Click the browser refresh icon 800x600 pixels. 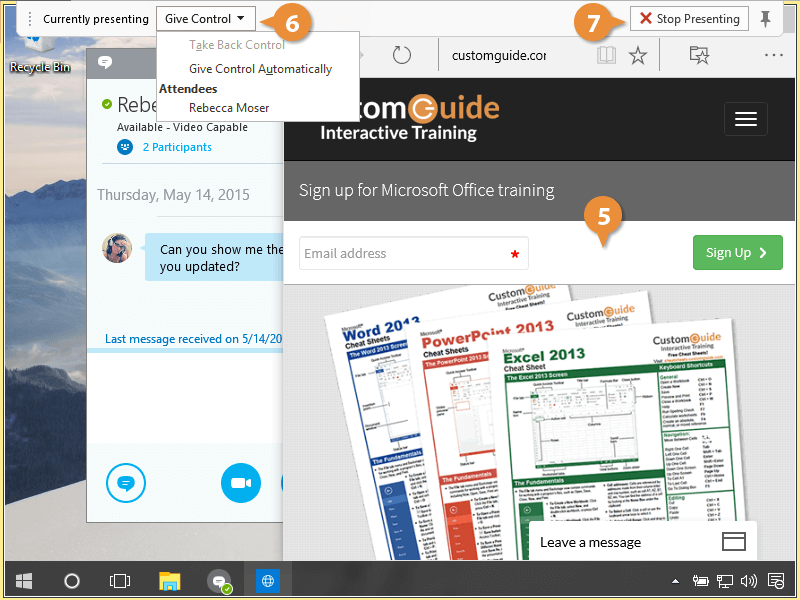tap(403, 56)
